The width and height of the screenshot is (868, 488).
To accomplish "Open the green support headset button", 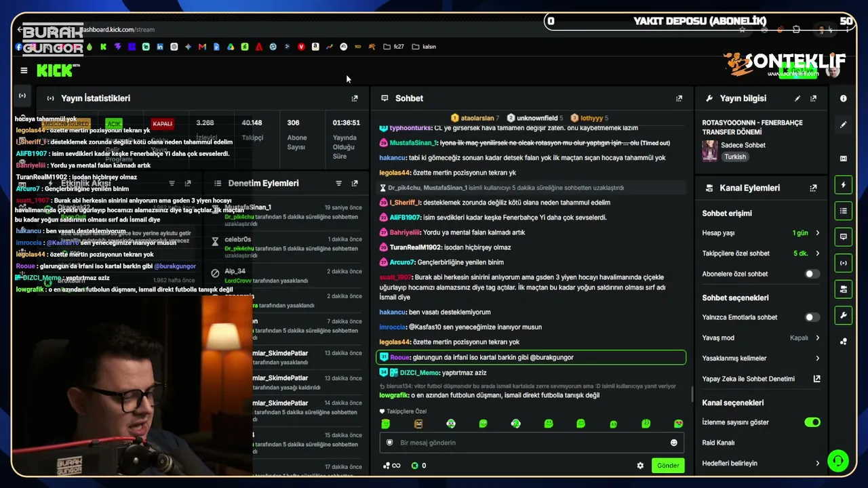I will coord(838,461).
